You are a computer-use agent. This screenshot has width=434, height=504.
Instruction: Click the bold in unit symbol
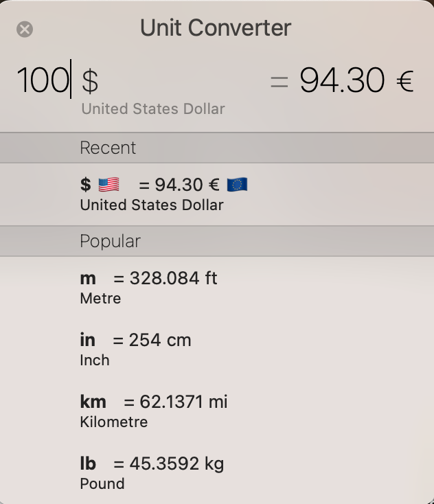pyautogui.click(x=87, y=340)
